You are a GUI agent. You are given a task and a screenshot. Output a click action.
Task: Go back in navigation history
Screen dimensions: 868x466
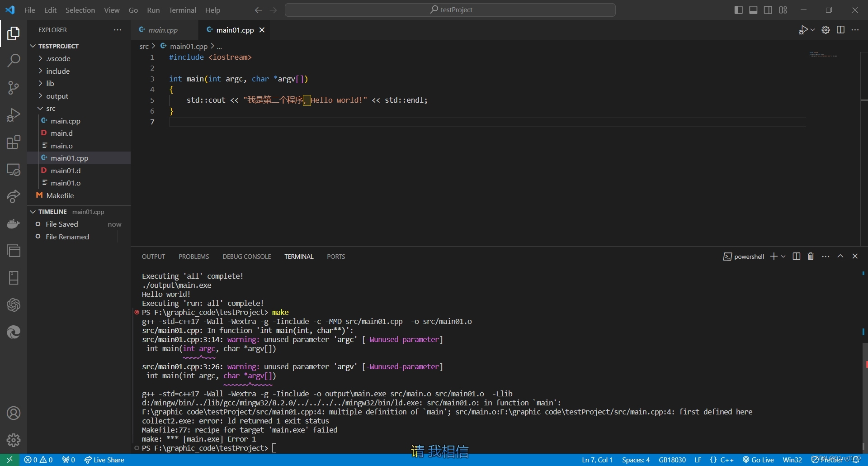click(258, 10)
